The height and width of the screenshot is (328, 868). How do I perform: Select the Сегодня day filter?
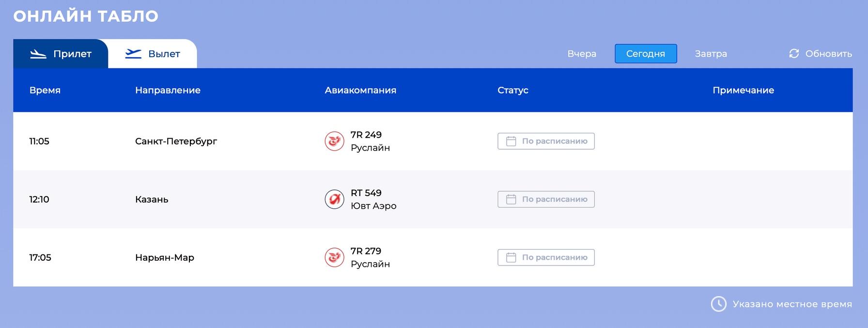click(645, 54)
